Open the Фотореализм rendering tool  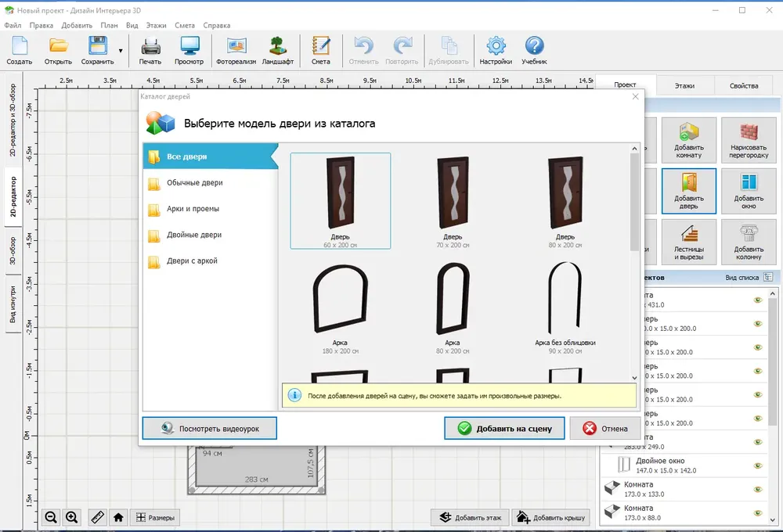(236, 50)
